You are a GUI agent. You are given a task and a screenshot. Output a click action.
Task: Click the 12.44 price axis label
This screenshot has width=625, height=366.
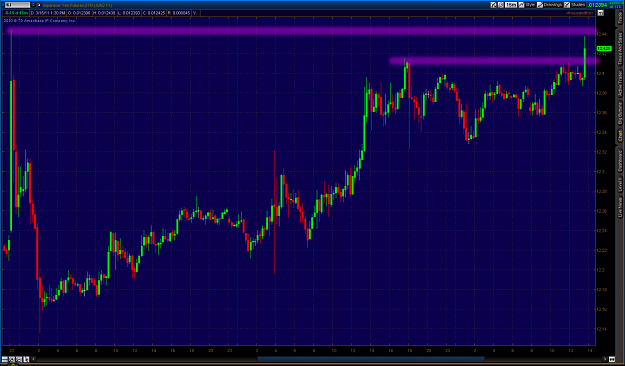(x=601, y=34)
